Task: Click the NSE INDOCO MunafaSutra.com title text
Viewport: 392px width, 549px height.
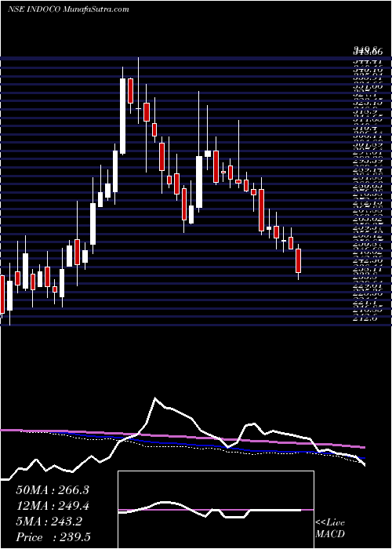Action: (68, 9)
